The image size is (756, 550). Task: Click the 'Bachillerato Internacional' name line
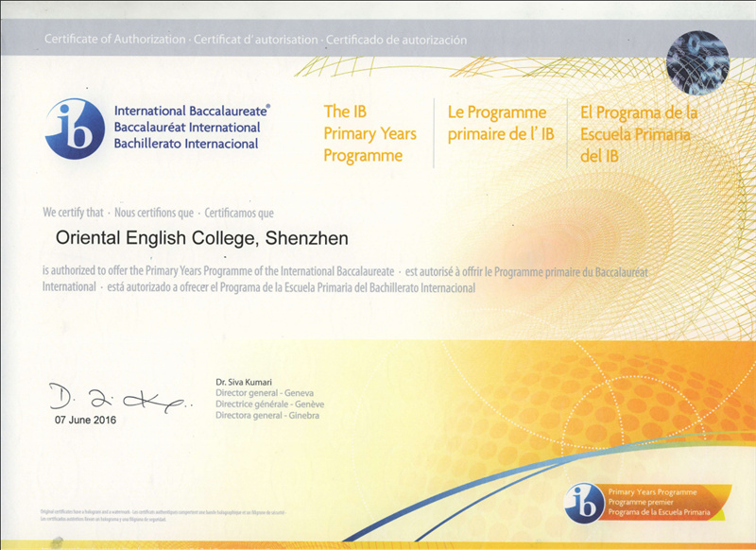pos(186,144)
